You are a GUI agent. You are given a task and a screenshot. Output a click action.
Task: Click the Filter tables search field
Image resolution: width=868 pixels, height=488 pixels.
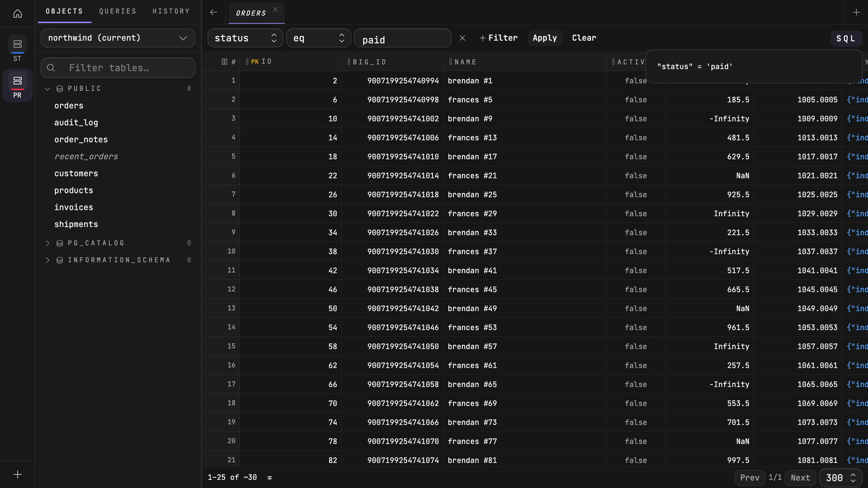(118, 68)
